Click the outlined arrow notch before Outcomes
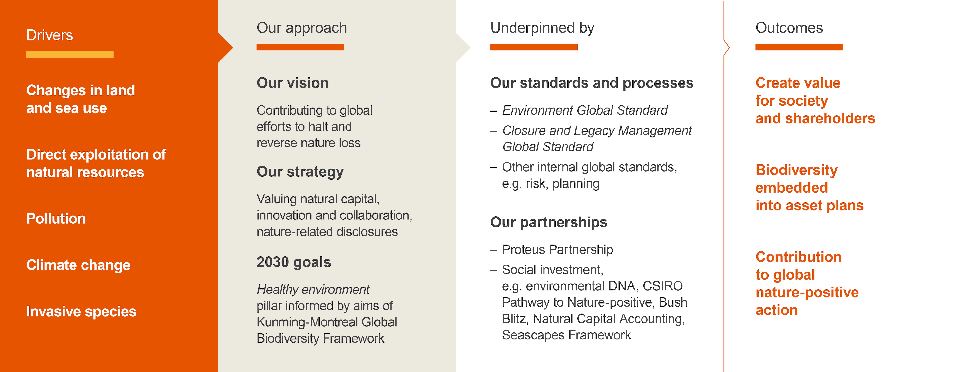Screen dimensions: 980x372 [726, 48]
